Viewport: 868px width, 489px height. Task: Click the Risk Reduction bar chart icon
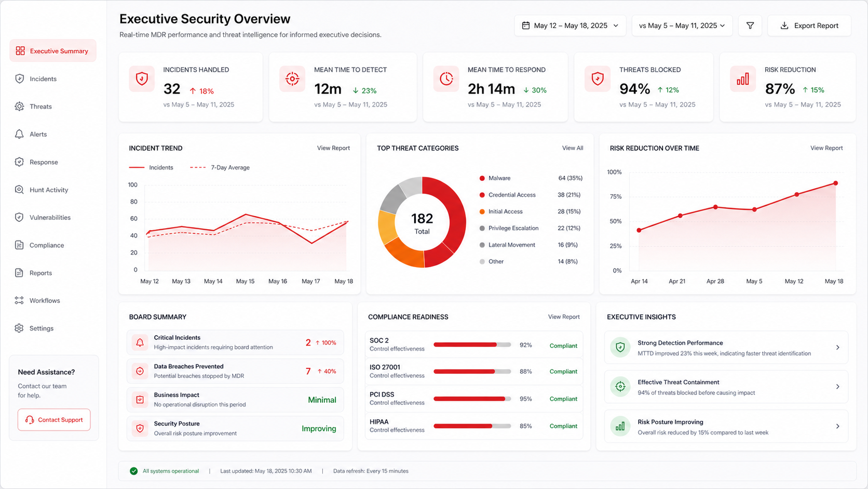coord(743,79)
